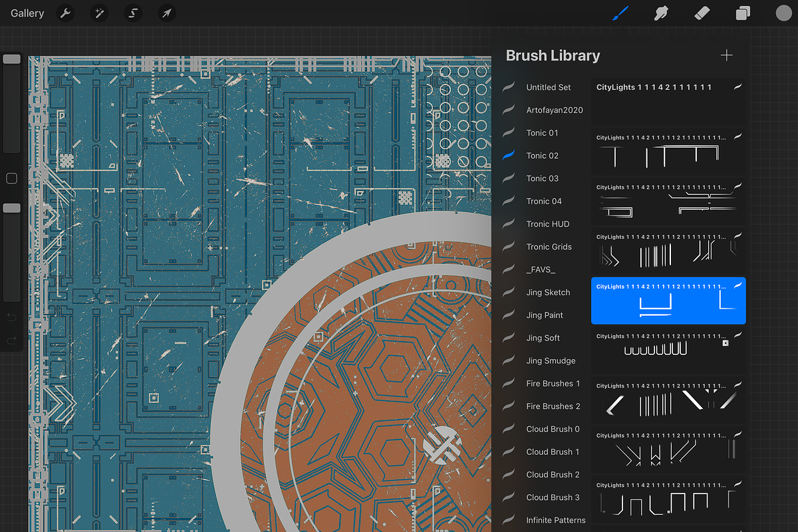Tap the blue highlighted CityLights brush

click(x=668, y=301)
